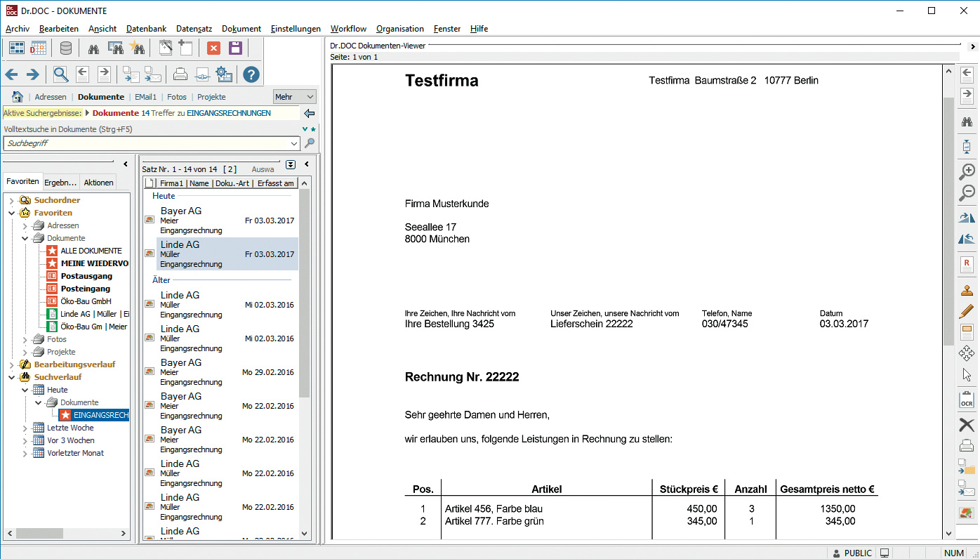Viewport: 980px width, 559px height.
Task: Switch to the Ergebn... tab
Action: click(61, 183)
